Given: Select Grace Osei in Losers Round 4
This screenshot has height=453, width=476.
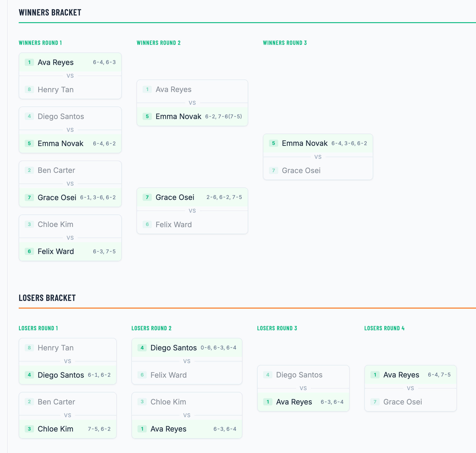Looking at the screenshot, I should point(410,402).
